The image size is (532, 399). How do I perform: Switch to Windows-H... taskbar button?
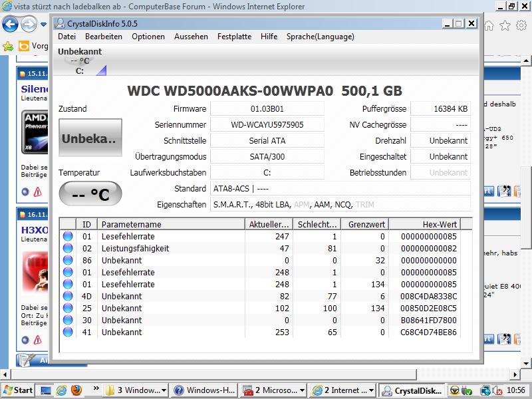204,390
